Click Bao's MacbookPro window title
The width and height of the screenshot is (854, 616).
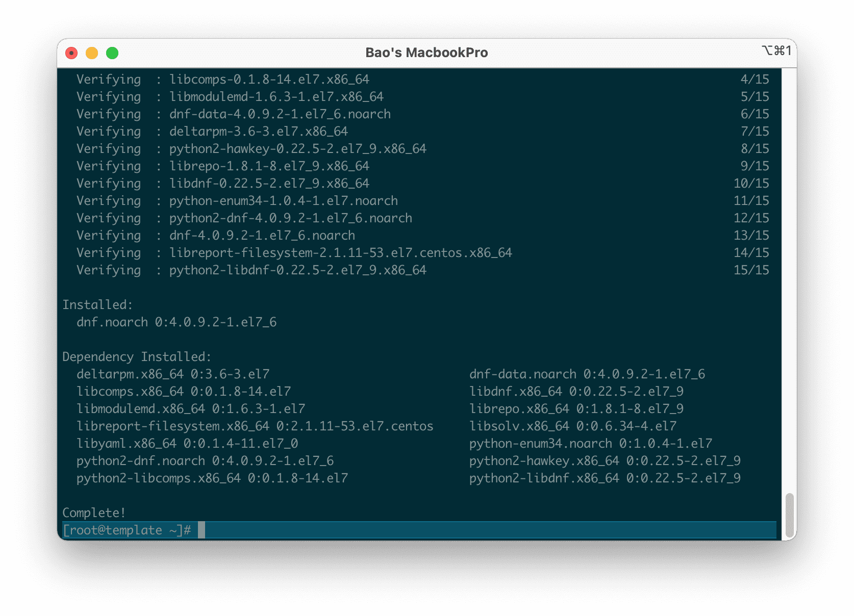click(x=427, y=53)
